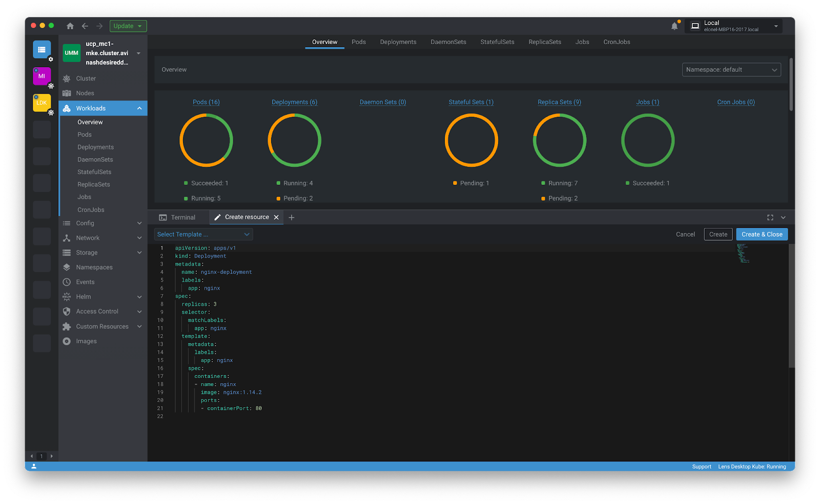
Task: Click the Cancel button
Action: (685, 235)
